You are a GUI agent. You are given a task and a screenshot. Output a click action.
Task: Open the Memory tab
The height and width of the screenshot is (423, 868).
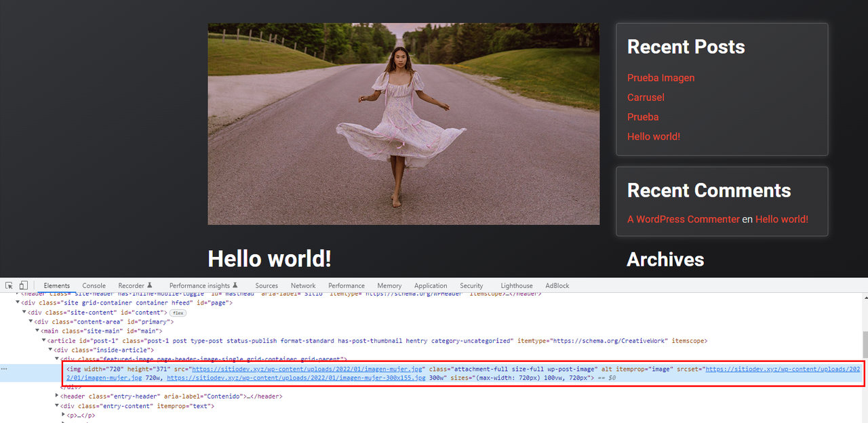389,285
